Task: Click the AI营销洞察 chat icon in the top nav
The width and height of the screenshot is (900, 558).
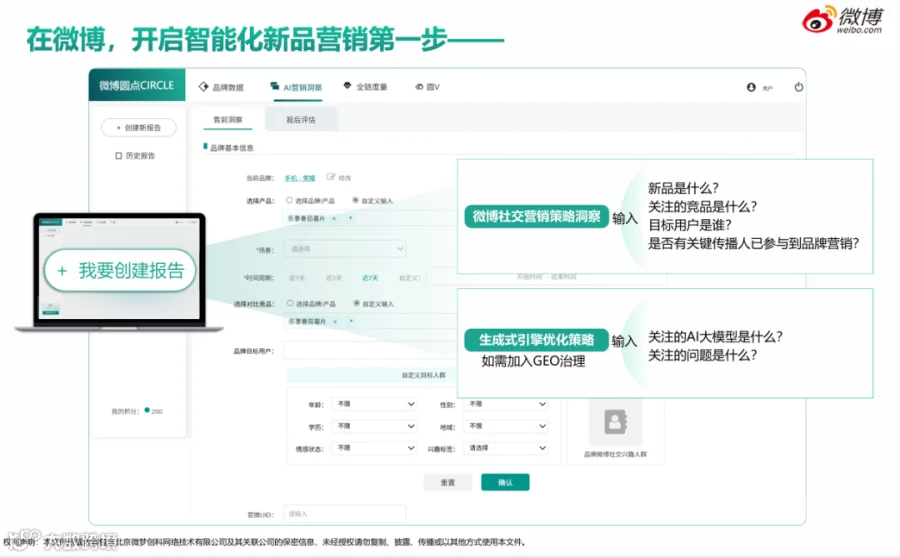Action: click(275, 86)
